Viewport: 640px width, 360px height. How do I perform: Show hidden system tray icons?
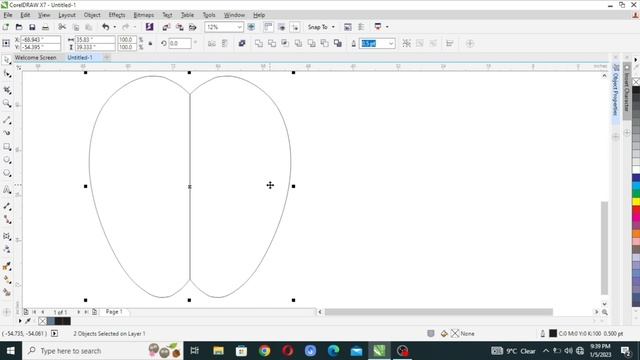pyautogui.click(x=546, y=351)
